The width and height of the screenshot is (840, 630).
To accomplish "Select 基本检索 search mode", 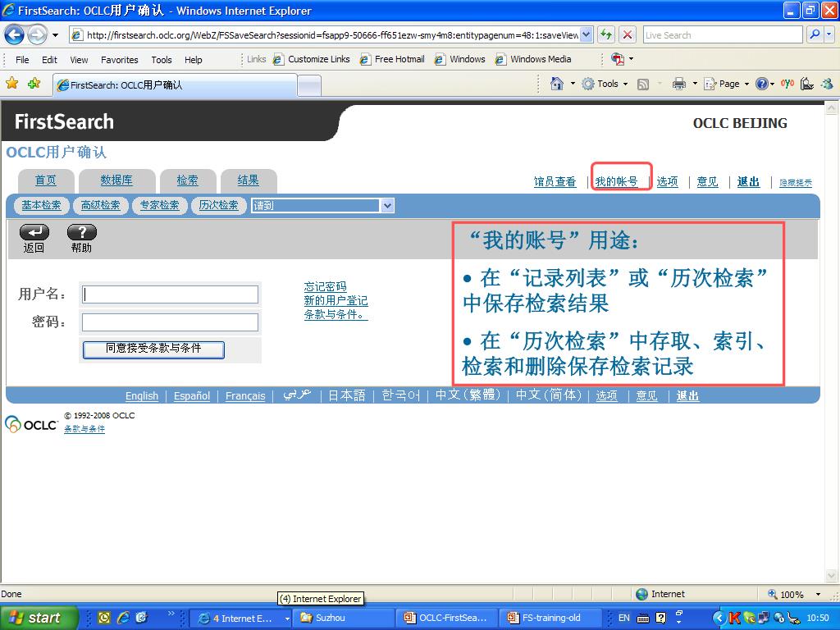I will coord(41,205).
